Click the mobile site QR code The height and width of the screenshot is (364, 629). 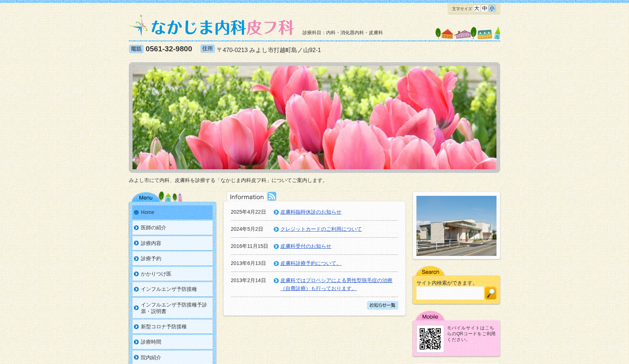click(x=430, y=339)
